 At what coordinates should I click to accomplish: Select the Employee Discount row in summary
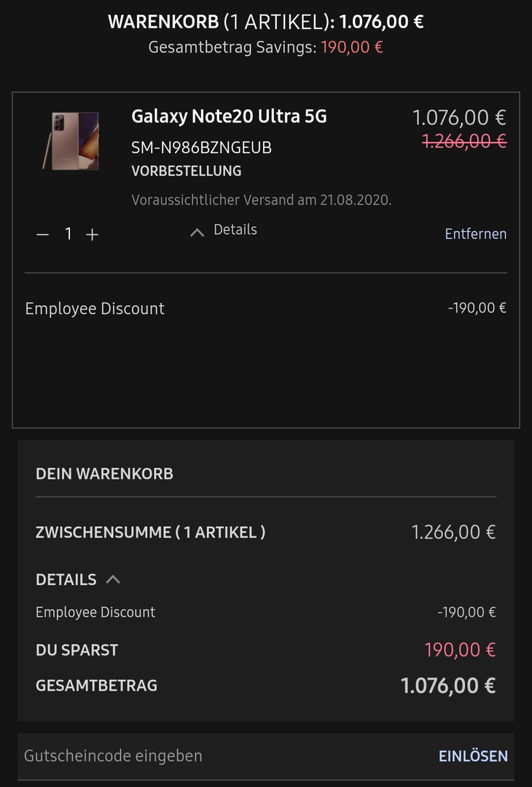point(95,612)
